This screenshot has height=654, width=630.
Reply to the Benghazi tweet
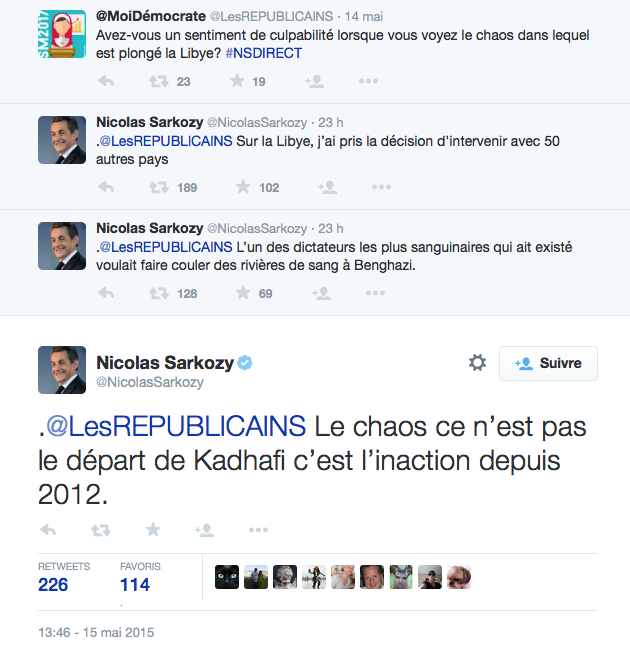[107, 293]
